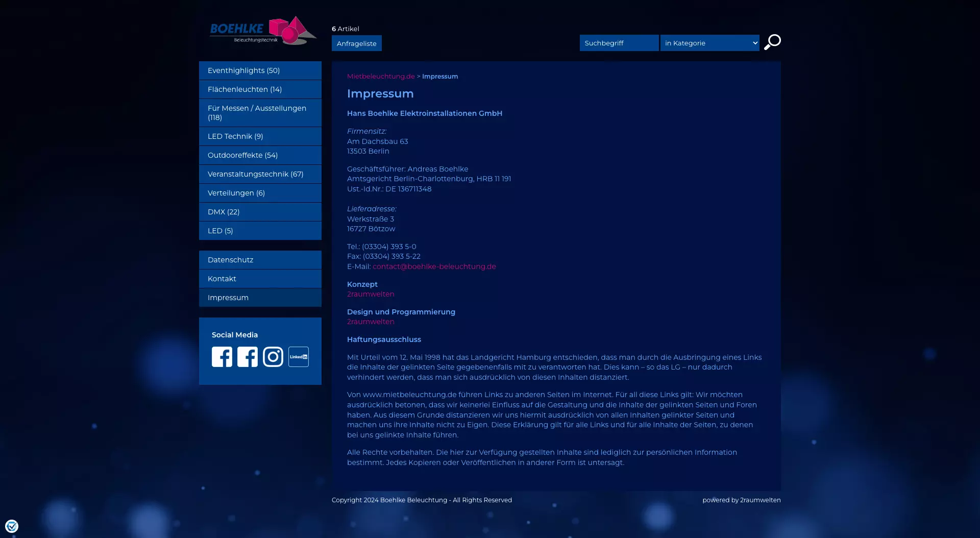Click the Impressum breadcrumb text
This screenshot has height=538, width=980.
[x=440, y=77]
